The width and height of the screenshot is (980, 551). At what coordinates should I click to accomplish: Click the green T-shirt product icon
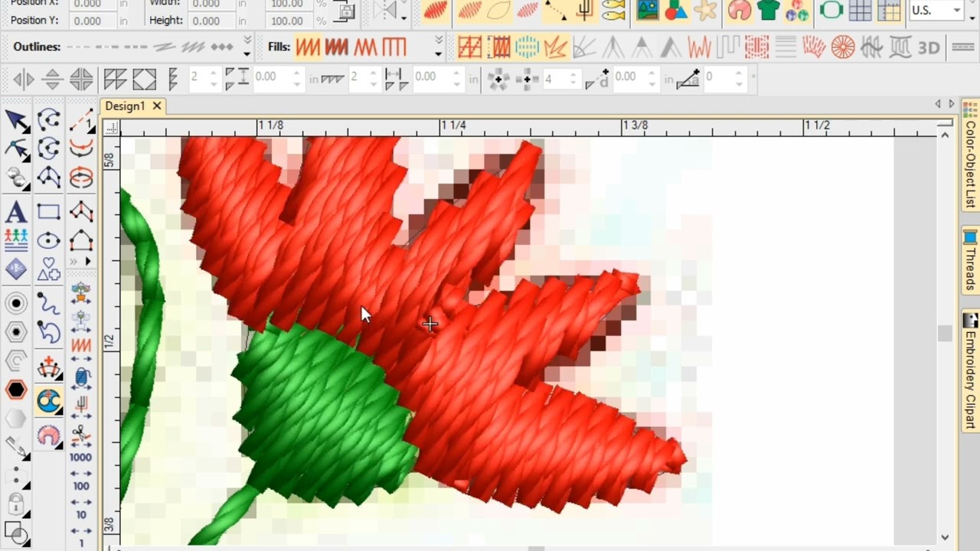click(768, 10)
